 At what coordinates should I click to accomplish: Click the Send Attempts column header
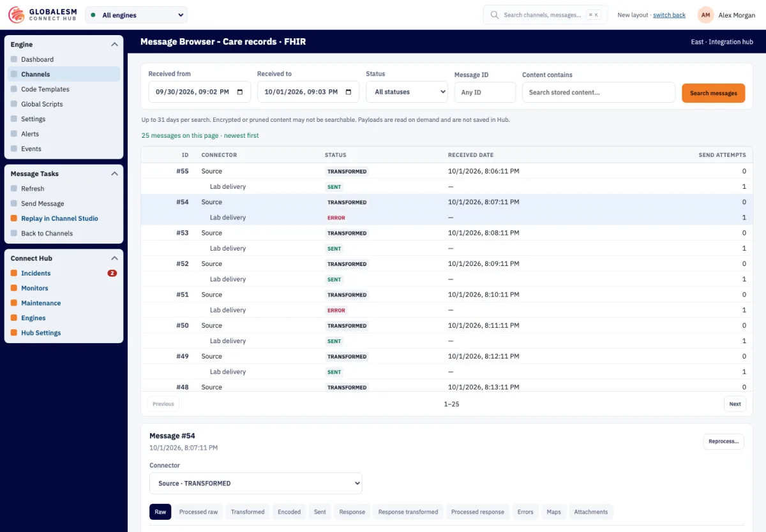tap(723, 155)
